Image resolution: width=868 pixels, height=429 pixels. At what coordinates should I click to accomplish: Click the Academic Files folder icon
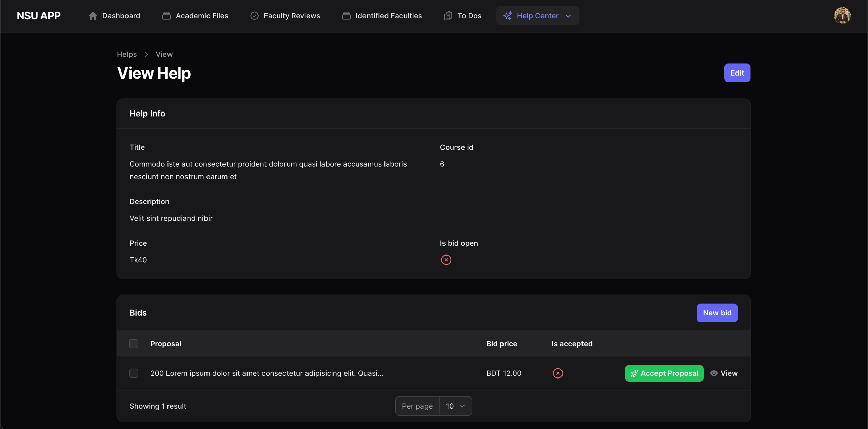point(166,16)
